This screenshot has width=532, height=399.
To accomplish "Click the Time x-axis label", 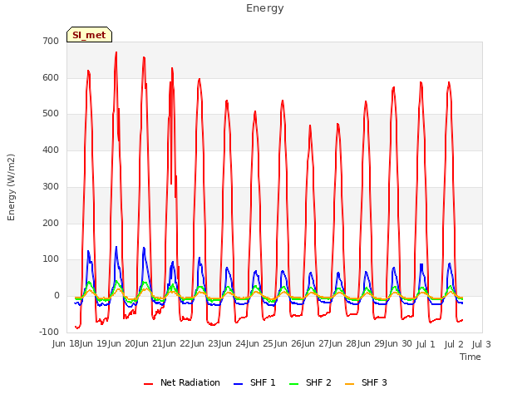I will (470, 357).
